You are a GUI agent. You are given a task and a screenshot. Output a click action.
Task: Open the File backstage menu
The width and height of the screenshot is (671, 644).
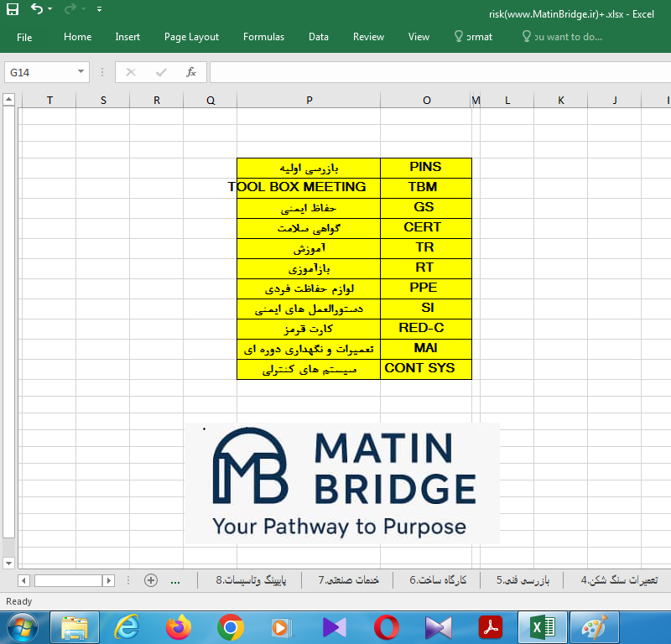24,37
